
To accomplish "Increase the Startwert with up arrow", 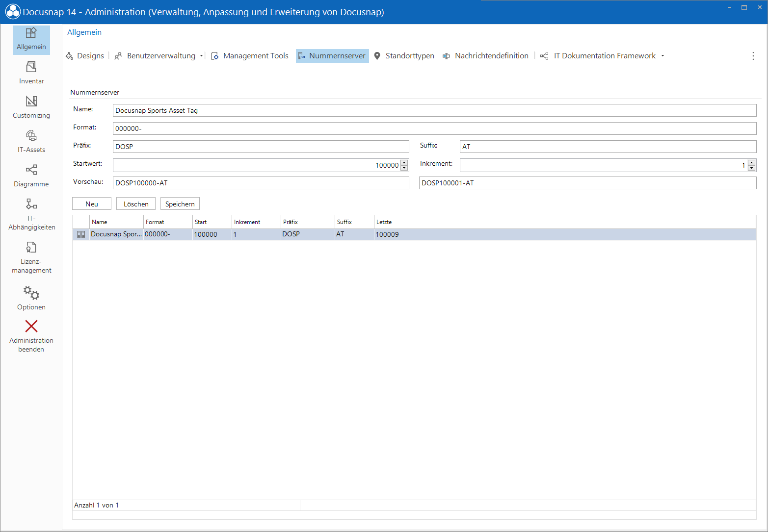I will click(404, 162).
